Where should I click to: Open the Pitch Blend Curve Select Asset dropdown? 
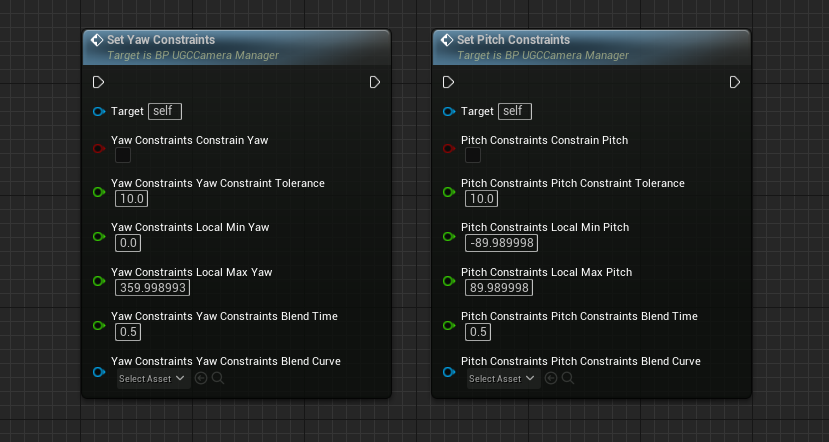coord(503,379)
